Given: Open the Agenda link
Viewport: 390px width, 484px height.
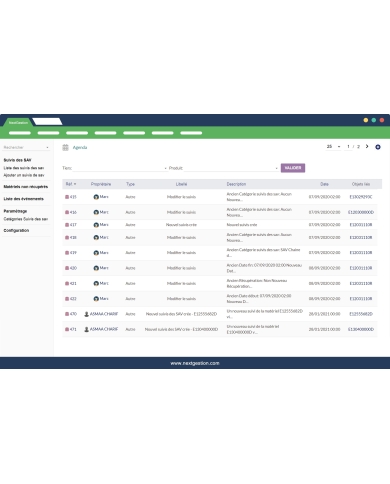Looking at the screenshot, I should (80, 147).
